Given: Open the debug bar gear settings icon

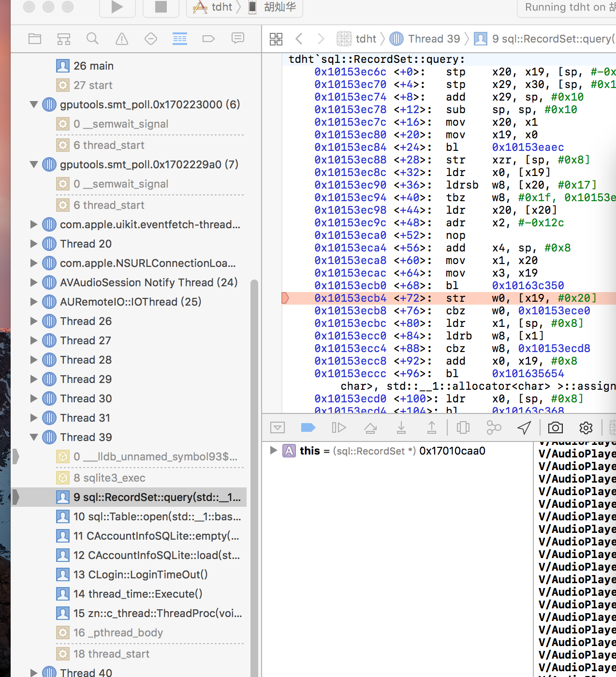Looking at the screenshot, I should point(586,427).
